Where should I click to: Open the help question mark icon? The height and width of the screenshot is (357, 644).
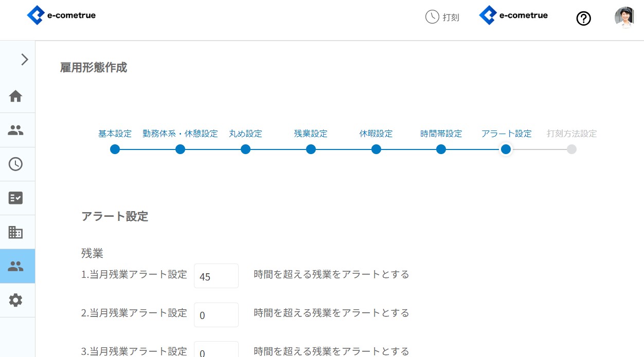583,18
